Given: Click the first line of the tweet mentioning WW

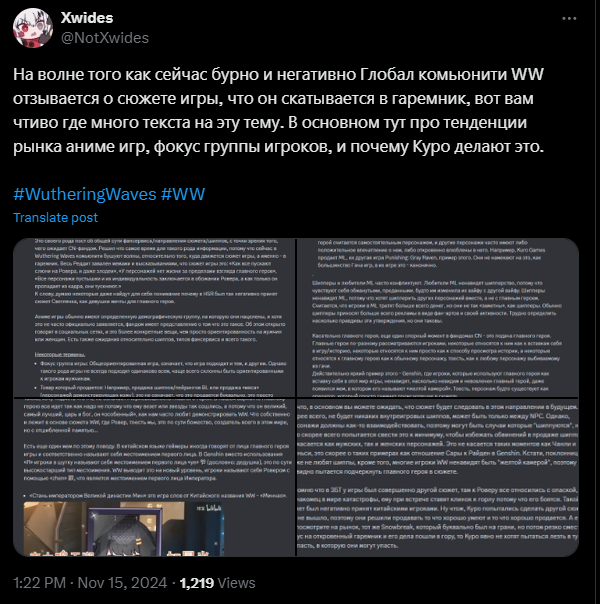Looking at the screenshot, I should [278, 74].
